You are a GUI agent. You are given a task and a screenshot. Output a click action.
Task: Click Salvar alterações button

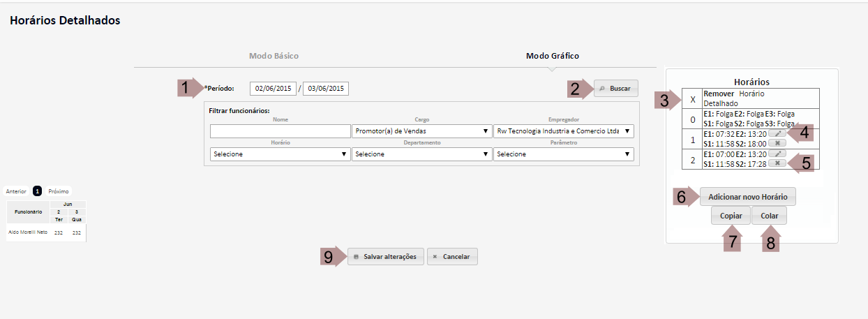pos(385,257)
